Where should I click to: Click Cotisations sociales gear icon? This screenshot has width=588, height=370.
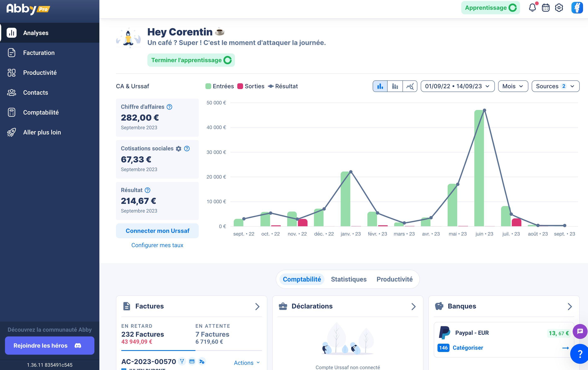(x=178, y=149)
